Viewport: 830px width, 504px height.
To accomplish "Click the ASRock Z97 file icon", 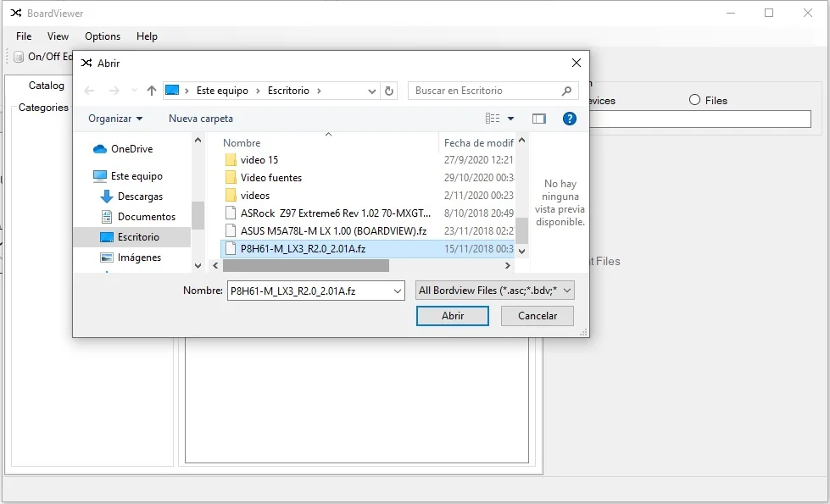I will 231,213.
